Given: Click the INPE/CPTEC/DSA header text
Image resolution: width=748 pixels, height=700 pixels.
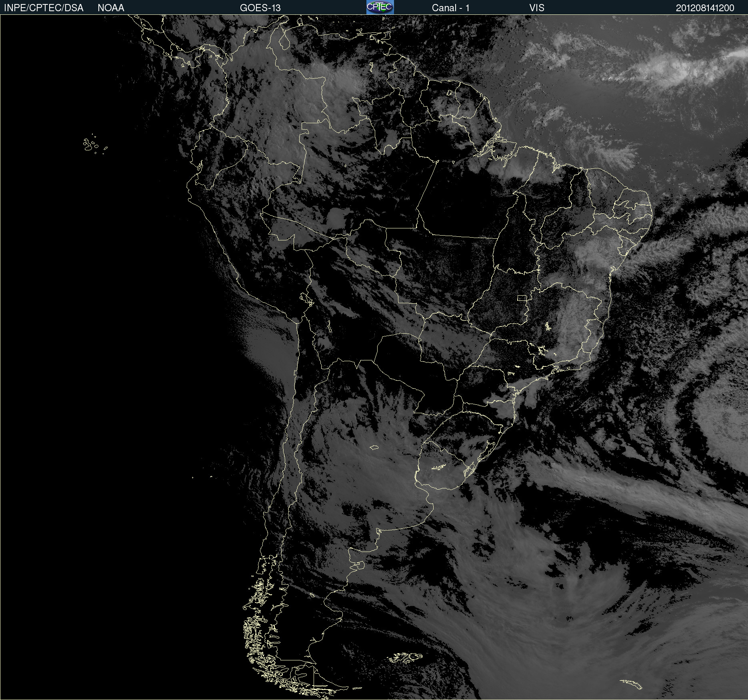Looking at the screenshot, I should [x=44, y=8].
